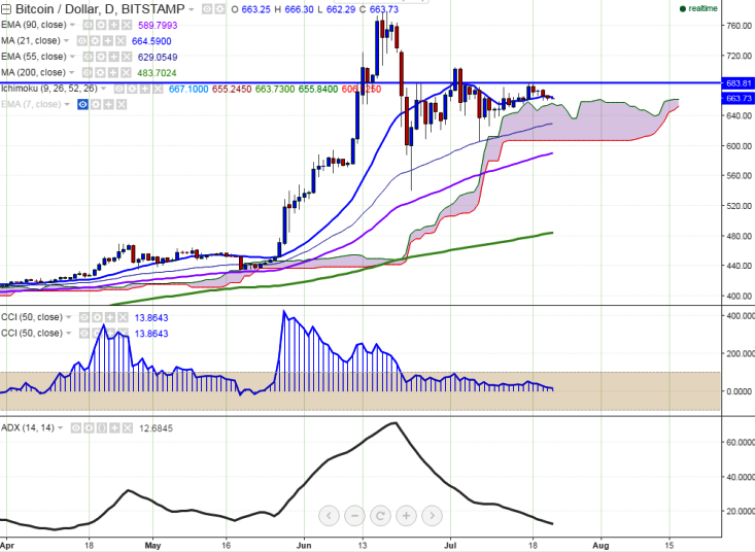Remove the EMA (7, close) indicator

click(x=121, y=105)
